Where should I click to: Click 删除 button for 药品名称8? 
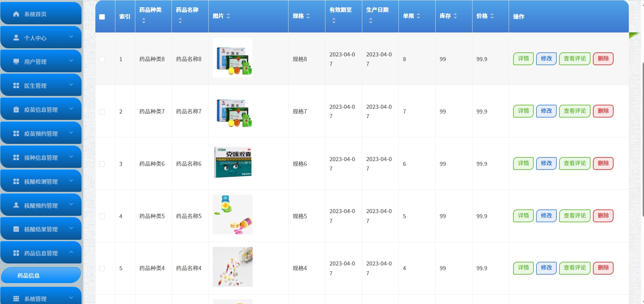pyautogui.click(x=603, y=59)
